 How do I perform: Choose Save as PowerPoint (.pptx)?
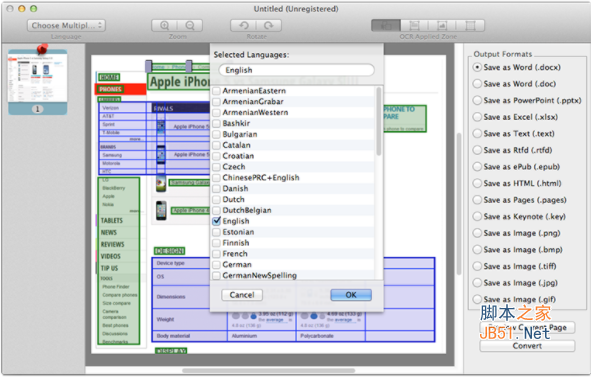[477, 101]
